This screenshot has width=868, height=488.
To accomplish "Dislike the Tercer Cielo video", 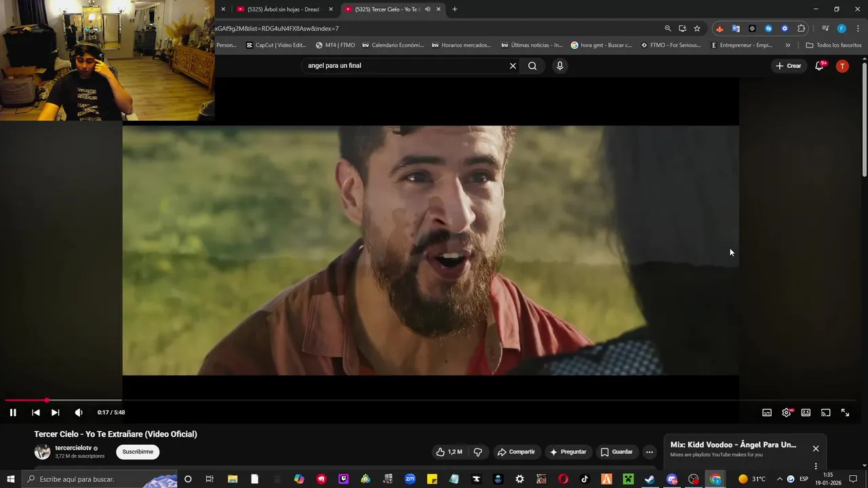I will (x=478, y=452).
